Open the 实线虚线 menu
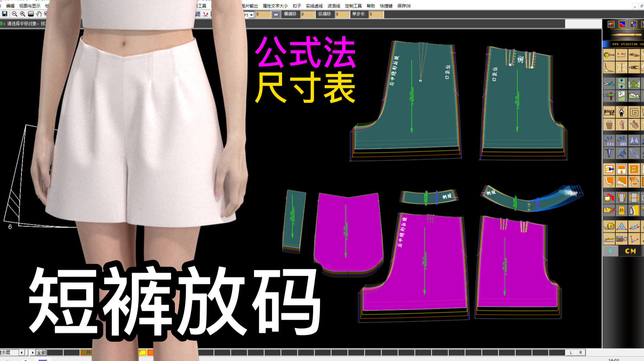The image size is (644, 361). [x=314, y=6]
